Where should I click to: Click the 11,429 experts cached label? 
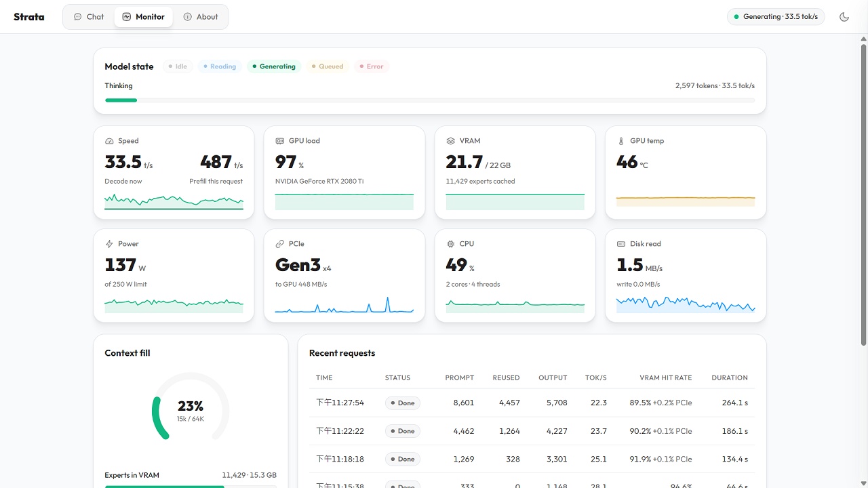click(x=480, y=181)
